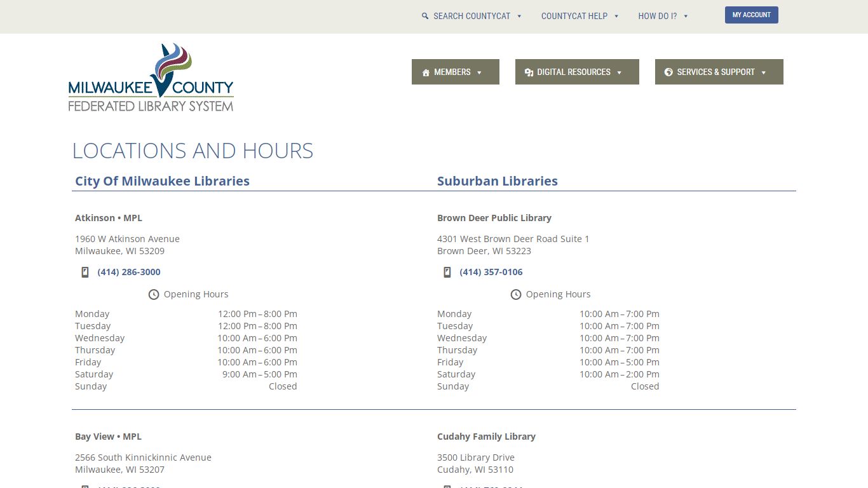Click Atkinson's Opening Hours label

[196, 294]
